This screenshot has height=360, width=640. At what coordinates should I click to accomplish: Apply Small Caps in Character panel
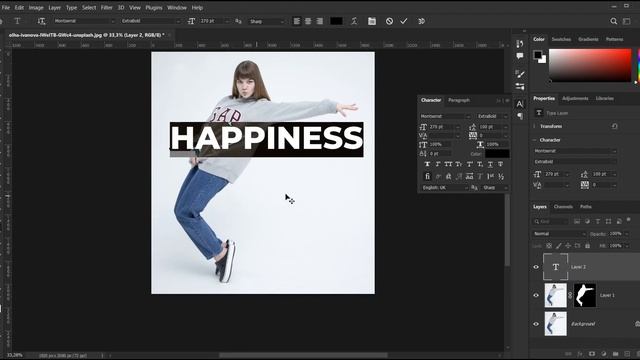pyautogui.click(x=459, y=164)
